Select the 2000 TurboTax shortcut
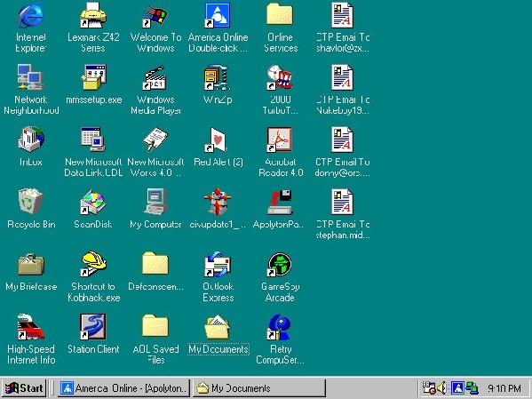Image resolution: width=532 pixels, height=399 pixels. pos(280,78)
